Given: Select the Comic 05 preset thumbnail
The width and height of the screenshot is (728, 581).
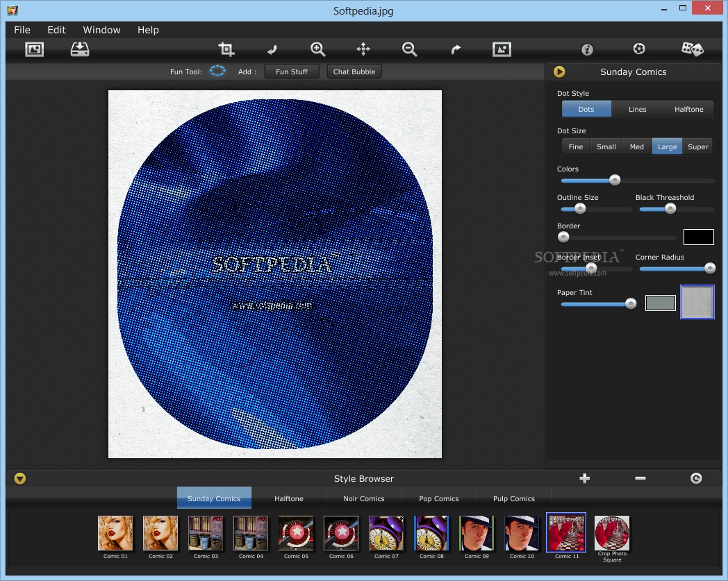Looking at the screenshot, I should (x=296, y=533).
